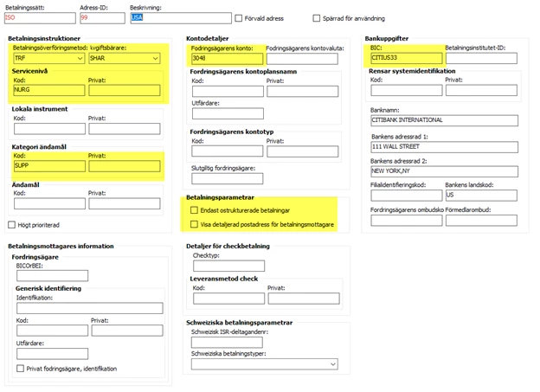Toggle Högt prioriterad checkbox
Image resolution: width=540 pixels, height=392 pixels.
coord(12,225)
